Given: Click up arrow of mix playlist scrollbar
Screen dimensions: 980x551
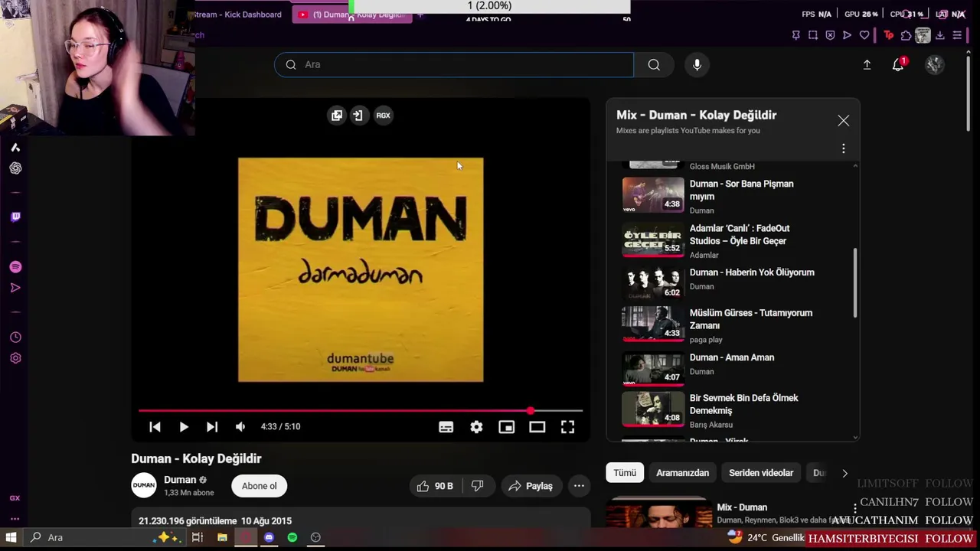Looking at the screenshot, I should pyautogui.click(x=855, y=166).
